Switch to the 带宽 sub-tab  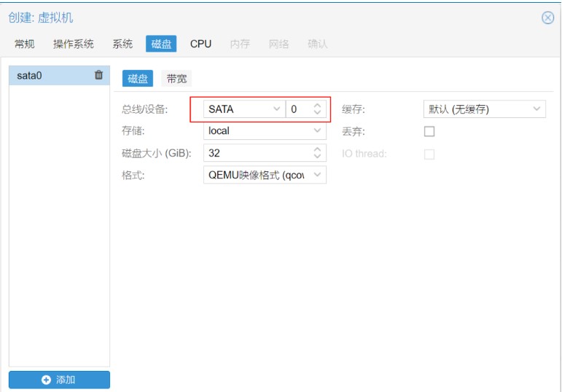coord(176,79)
